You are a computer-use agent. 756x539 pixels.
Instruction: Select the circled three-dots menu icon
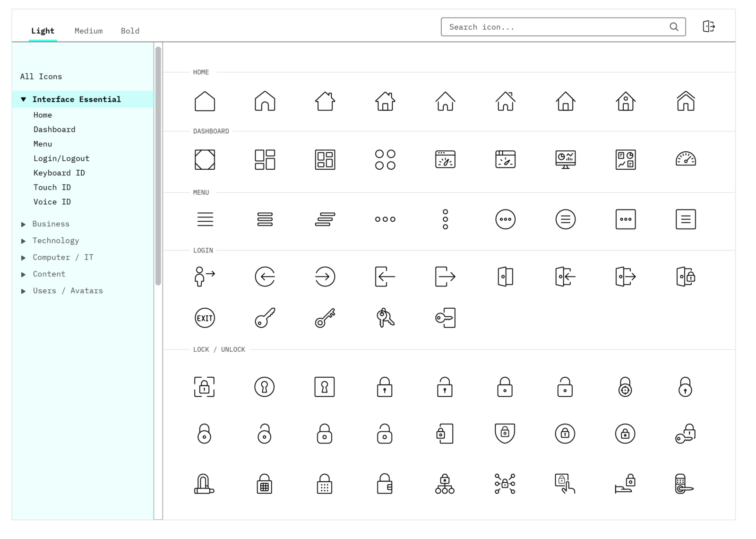[506, 219]
